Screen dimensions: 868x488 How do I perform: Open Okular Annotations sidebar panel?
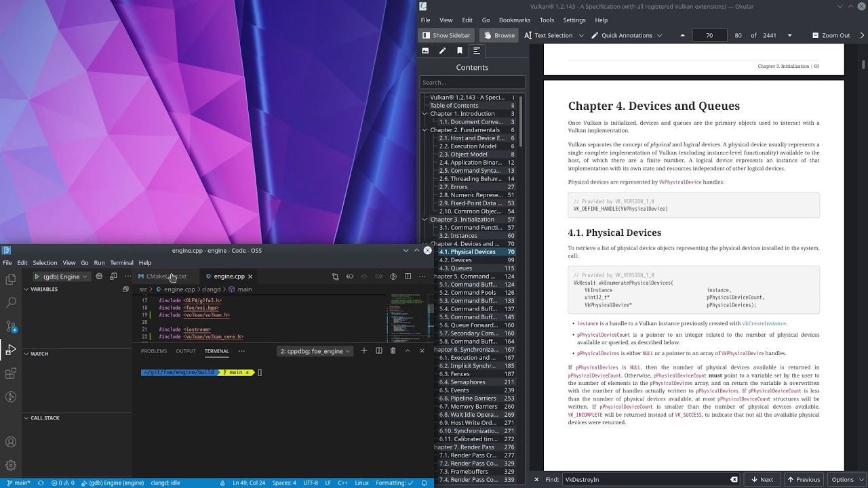442,51
